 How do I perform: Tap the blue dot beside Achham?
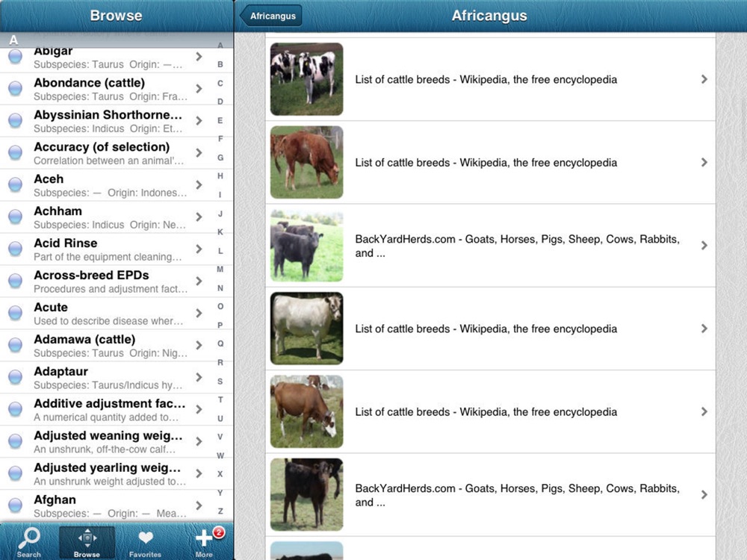pyautogui.click(x=15, y=217)
